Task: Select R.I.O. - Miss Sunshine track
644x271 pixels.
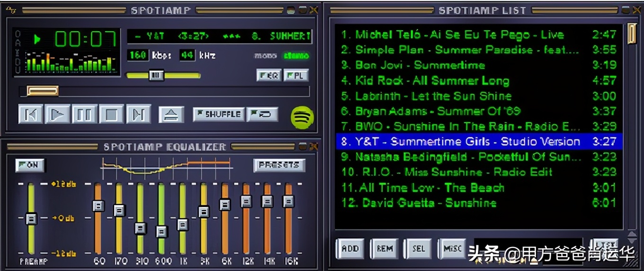Action: [479, 172]
